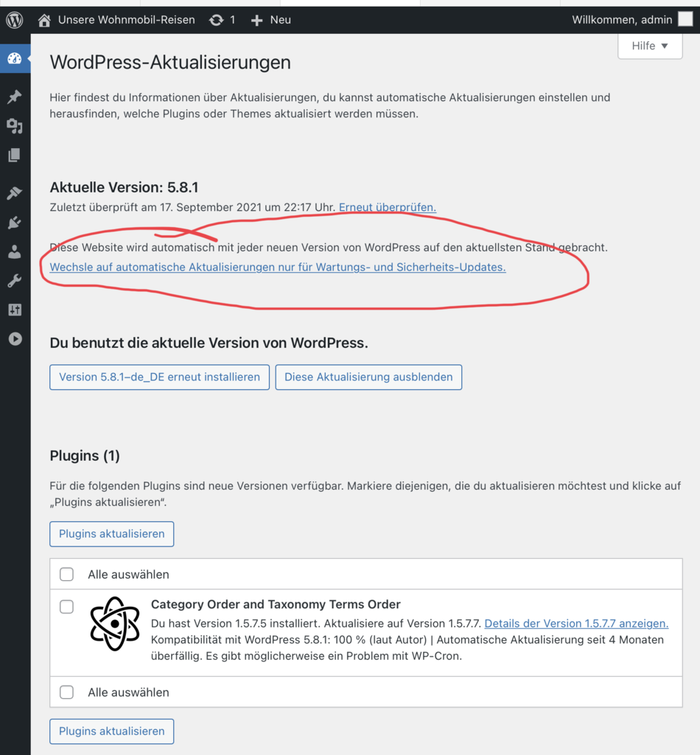Screen dimensions: 700x755
Task: Select the Category Order and Taxonomy Terms Order checkbox
Action: point(66,607)
